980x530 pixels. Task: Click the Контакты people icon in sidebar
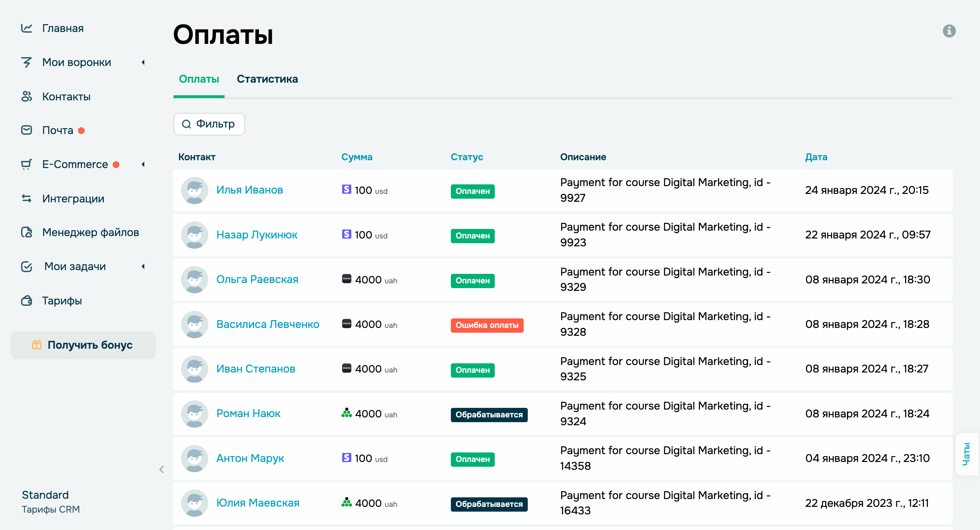26,97
